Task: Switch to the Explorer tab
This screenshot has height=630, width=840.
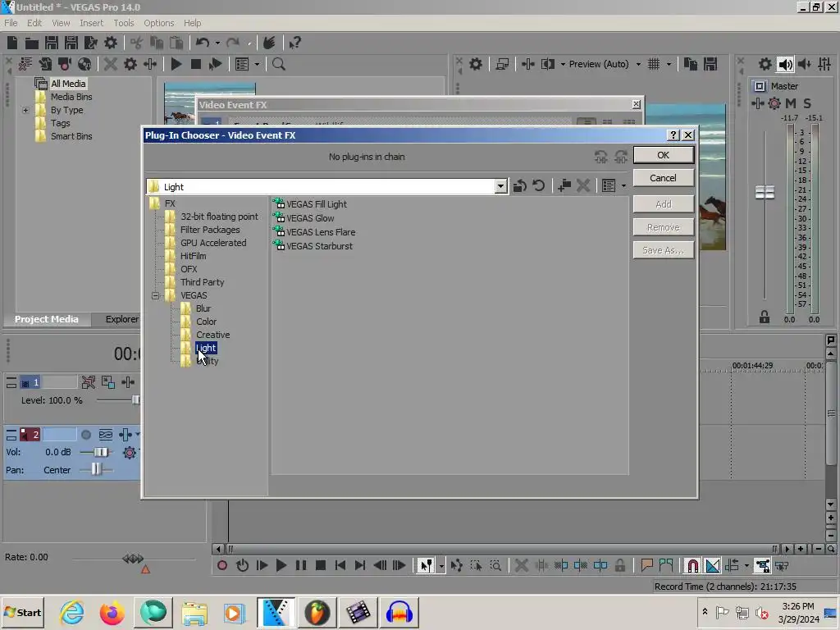Action: [121, 319]
